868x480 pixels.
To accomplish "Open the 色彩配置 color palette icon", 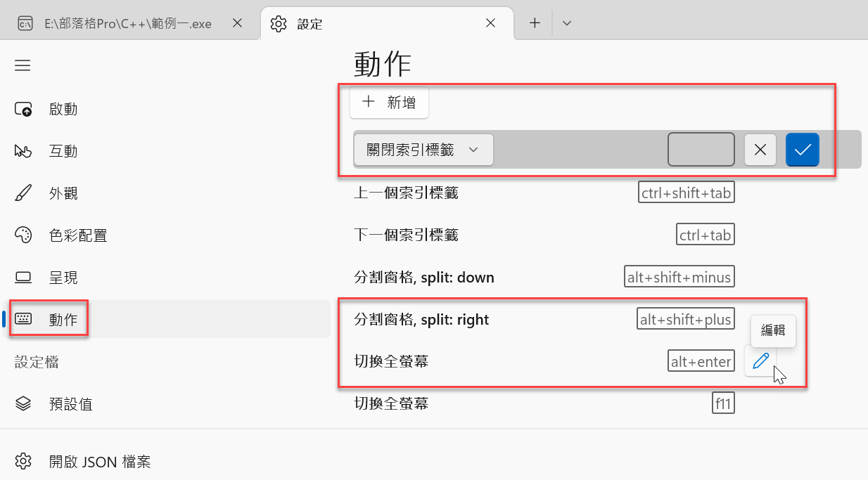I will click(23, 235).
